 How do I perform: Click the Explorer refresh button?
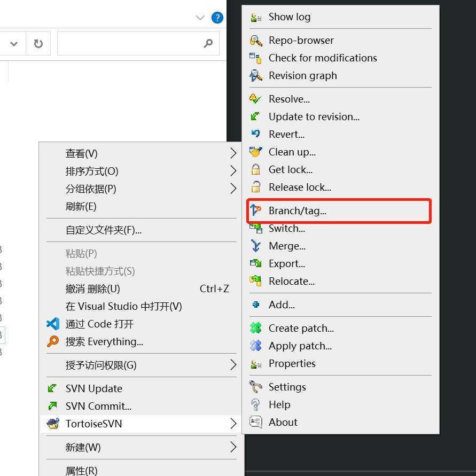[38, 43]
